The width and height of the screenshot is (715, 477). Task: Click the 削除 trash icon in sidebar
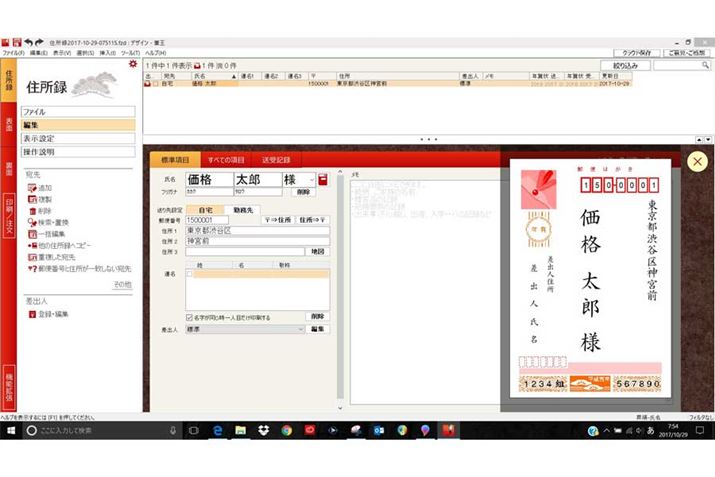click(x=31, y=211)
